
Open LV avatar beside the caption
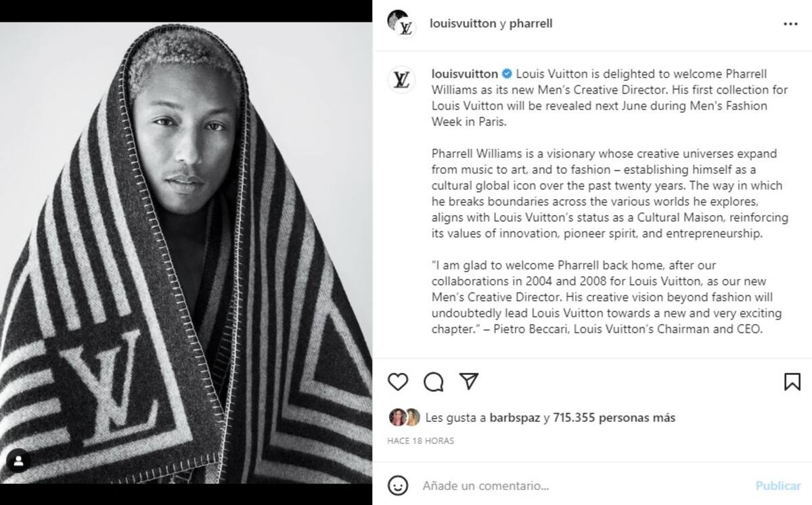[401, 81]
